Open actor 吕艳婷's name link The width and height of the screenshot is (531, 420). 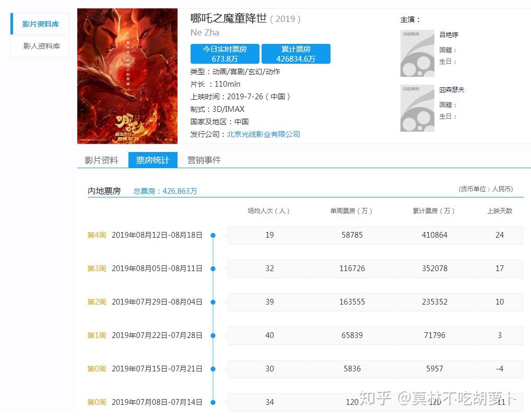point(449,35)
